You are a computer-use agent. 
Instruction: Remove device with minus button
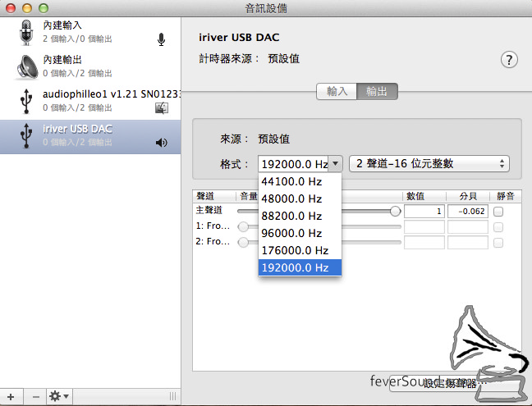(x=35, y=397)
